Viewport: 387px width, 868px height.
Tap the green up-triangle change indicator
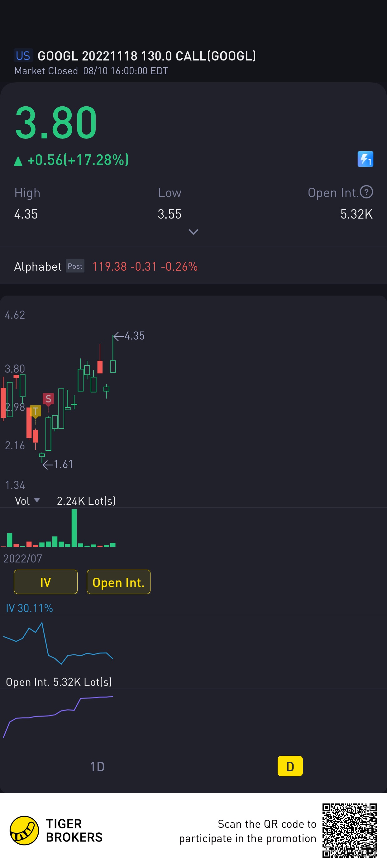point(18,161)
